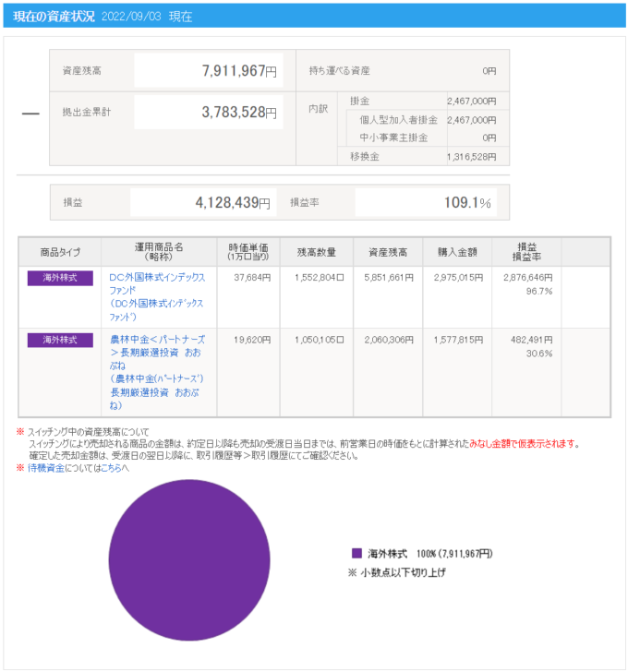Click the 購入金額 column header
This screenshot has width=628, height=672.
457,252
